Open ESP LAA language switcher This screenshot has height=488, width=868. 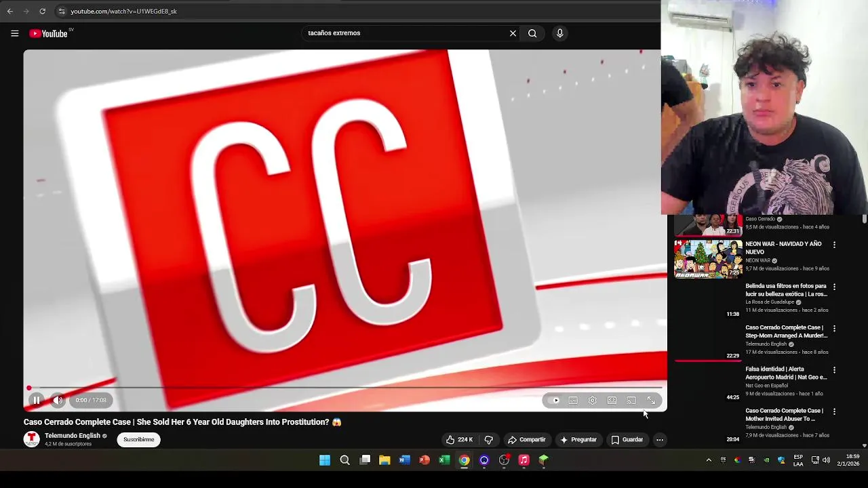tap(798, 460)
